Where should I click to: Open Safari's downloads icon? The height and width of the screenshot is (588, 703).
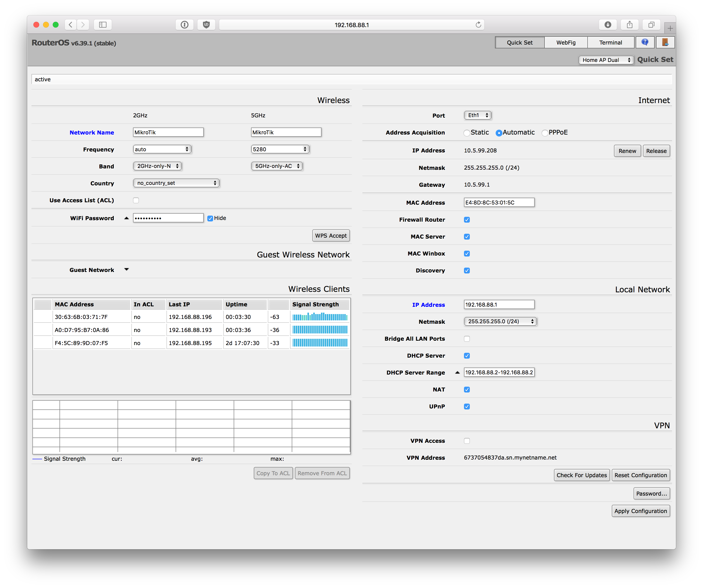point(608,25)
